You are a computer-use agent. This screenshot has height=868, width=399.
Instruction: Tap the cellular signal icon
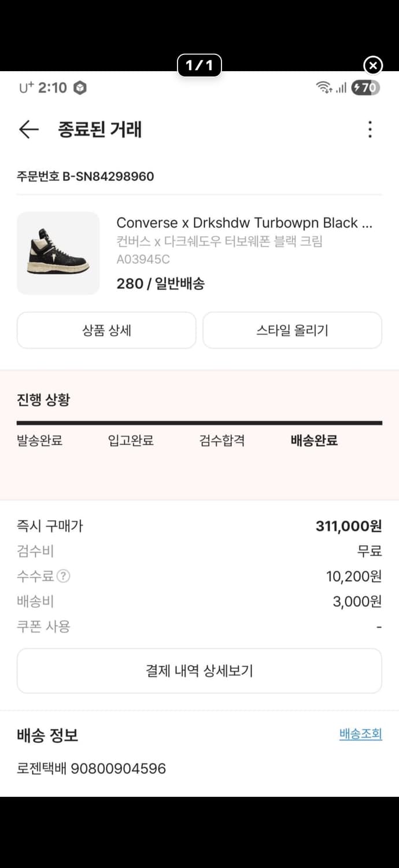(x=341, y=89)
